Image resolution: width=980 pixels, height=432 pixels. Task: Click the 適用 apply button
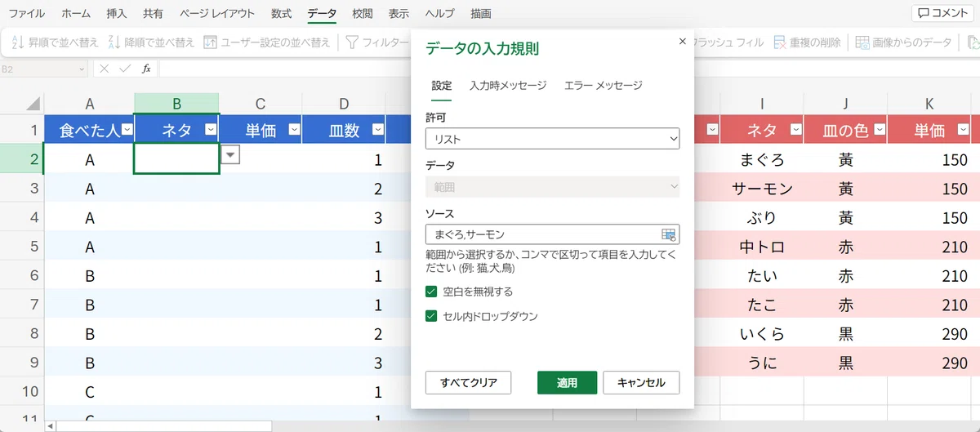click(x=567, y=382)
